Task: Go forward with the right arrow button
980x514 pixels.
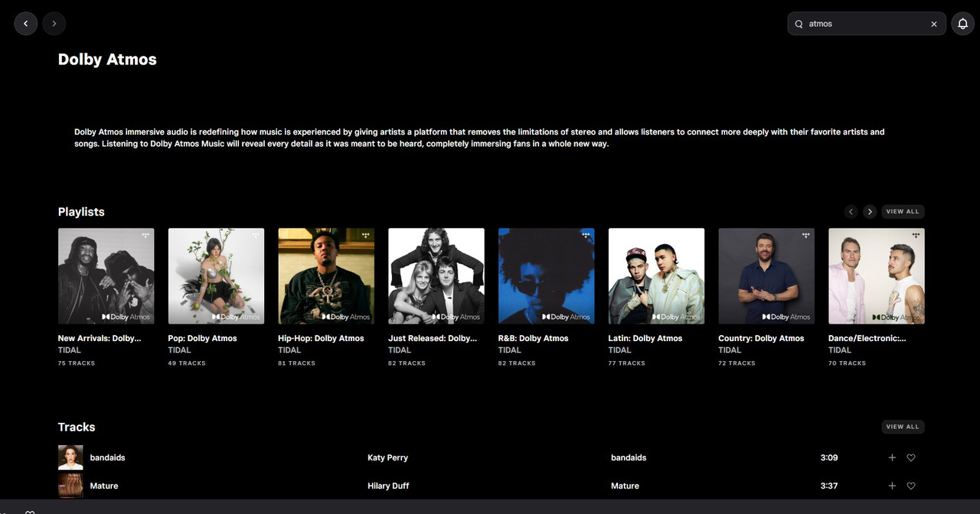Action: (x=54, y=24)
